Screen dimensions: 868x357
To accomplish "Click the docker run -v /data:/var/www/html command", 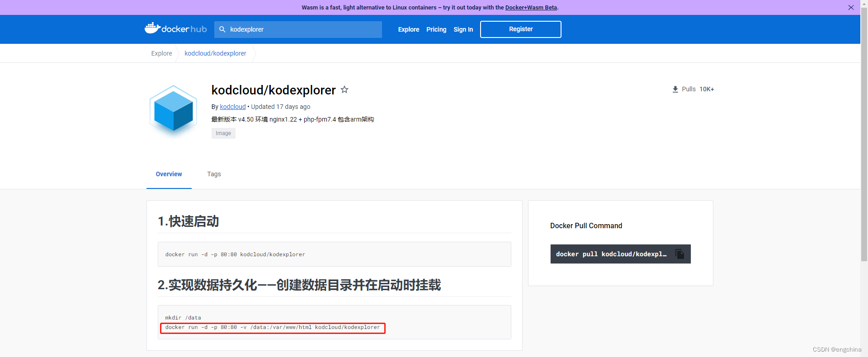I will point(273,328).
